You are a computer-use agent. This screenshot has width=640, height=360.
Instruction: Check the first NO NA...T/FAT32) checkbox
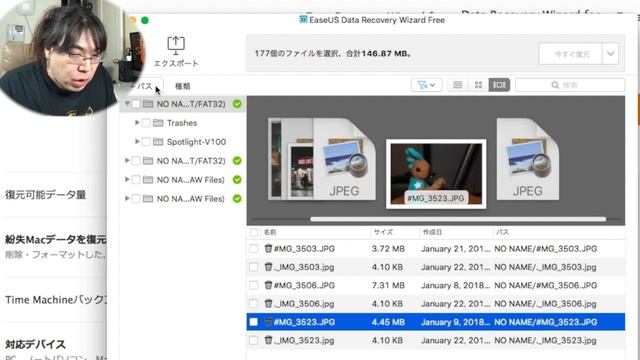[136, 104]
